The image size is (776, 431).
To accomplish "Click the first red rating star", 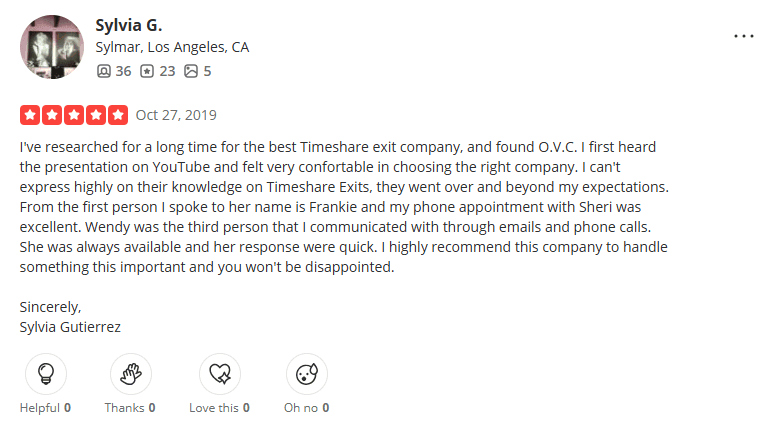I will (30, 115).
